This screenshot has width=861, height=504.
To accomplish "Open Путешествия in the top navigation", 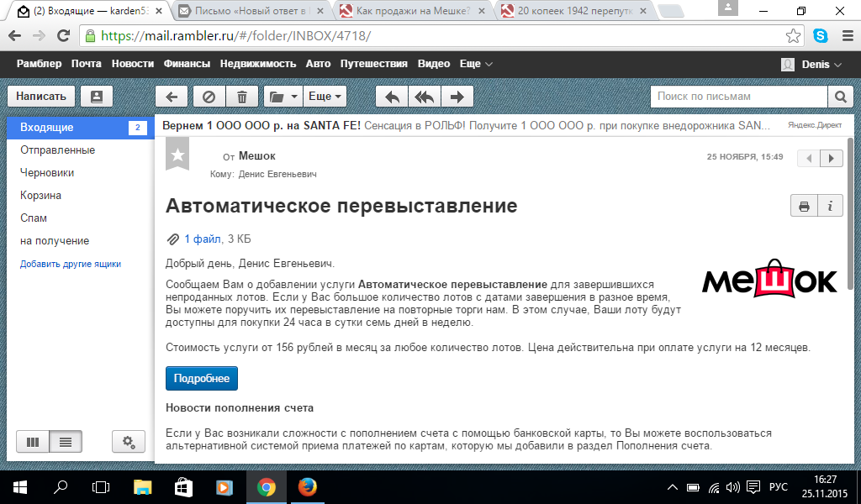I will 373,64.
